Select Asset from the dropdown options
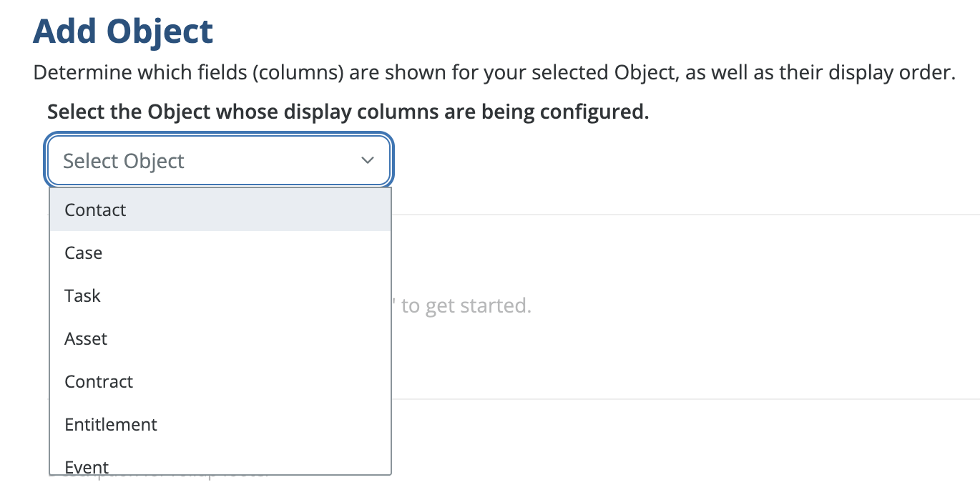 click(86, 338)
